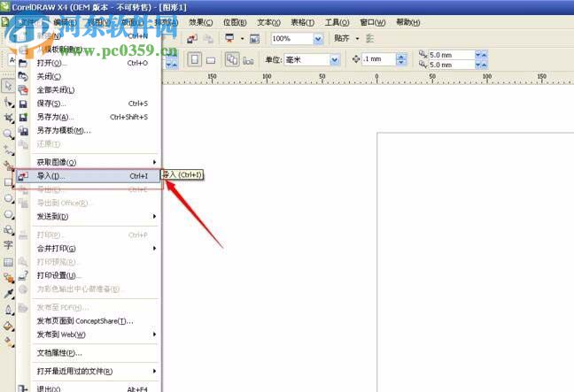
Task: Select the Interactive Blend tool
Action: click(x=8, y=278)
